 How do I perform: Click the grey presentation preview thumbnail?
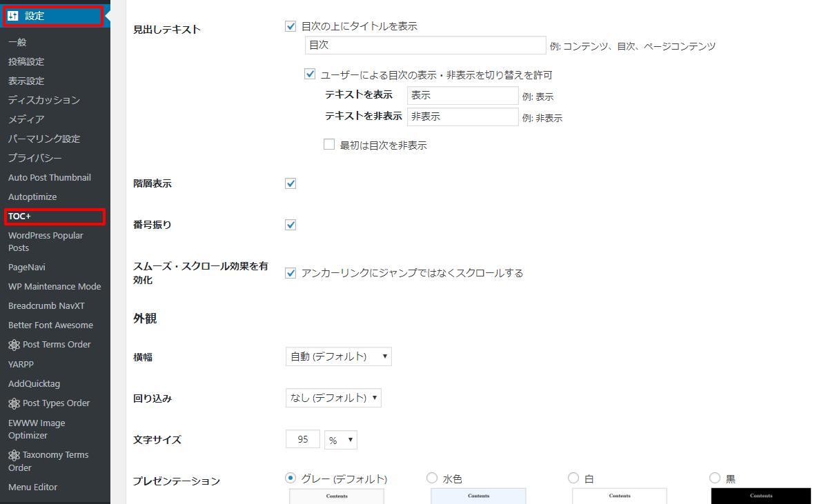click(337, 496)
